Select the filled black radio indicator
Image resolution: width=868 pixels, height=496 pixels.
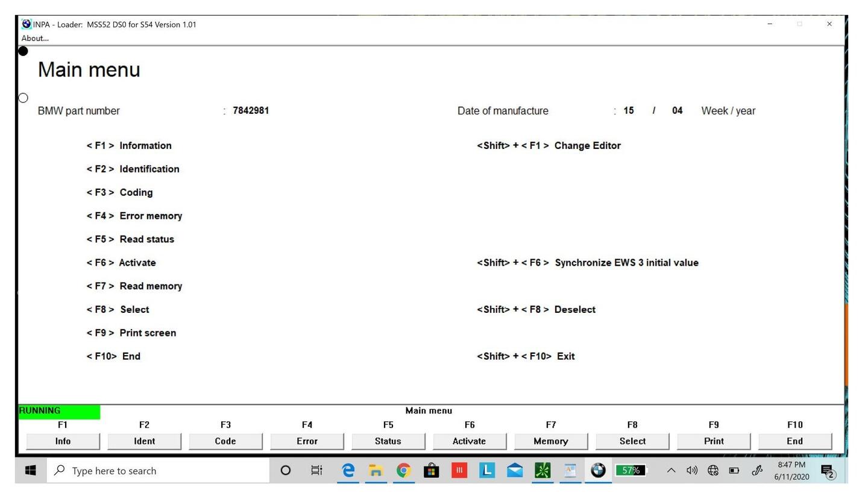click(23, 51)
